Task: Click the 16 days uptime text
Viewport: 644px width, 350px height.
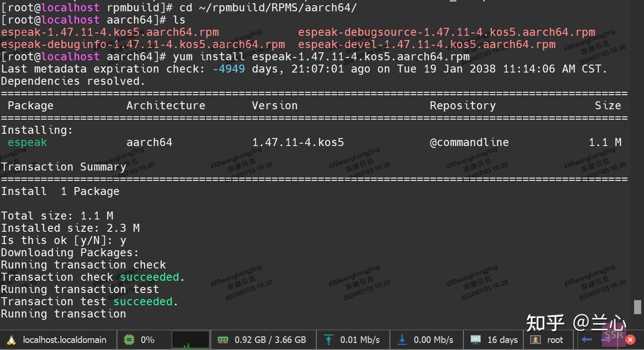Action: point(502,339)
